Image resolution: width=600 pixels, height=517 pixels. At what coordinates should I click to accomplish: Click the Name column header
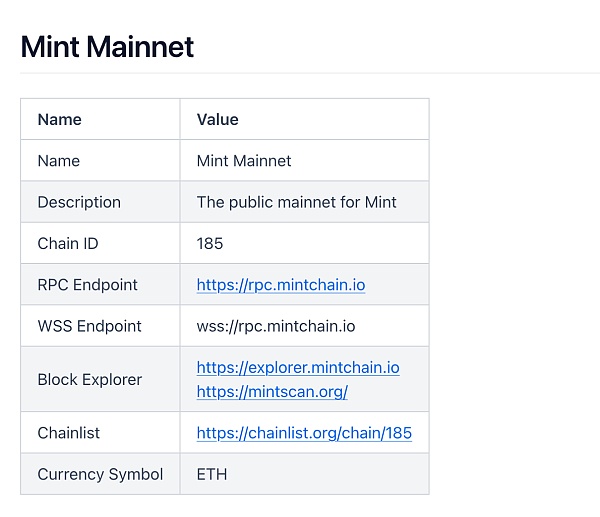click(x=59, y=119)
